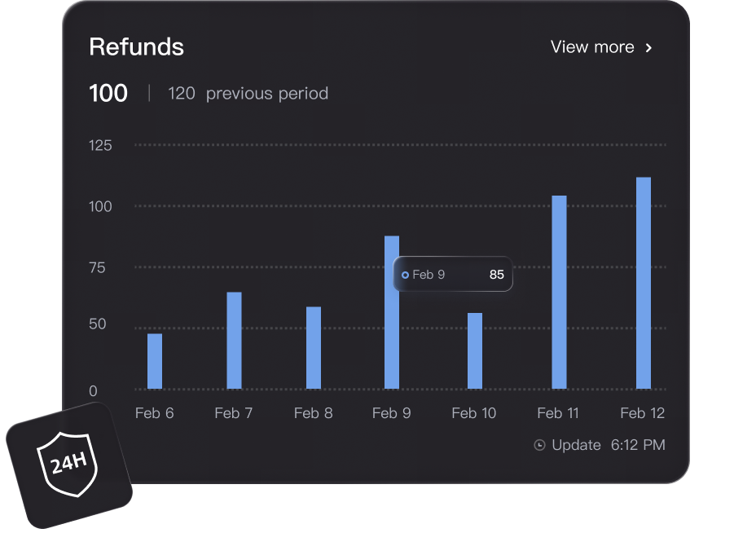Click the Feb 11 bar
The height and width of the screenshot is (533, 756).
559,293
